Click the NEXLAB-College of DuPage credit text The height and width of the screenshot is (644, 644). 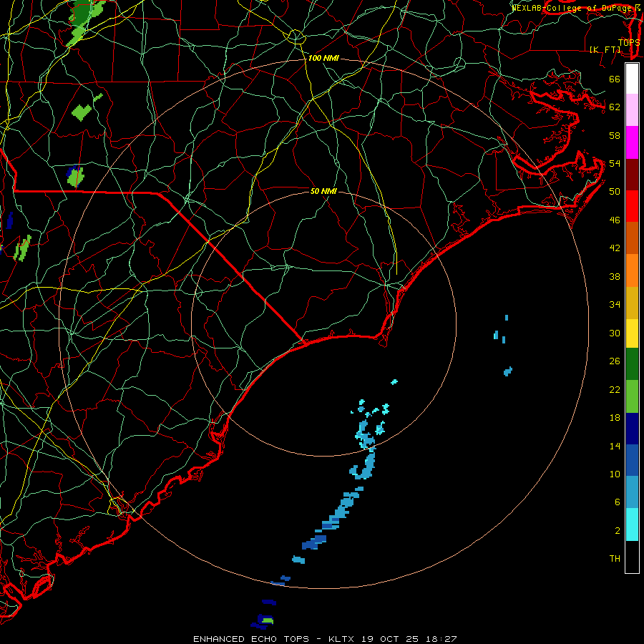tap(572, 8)
